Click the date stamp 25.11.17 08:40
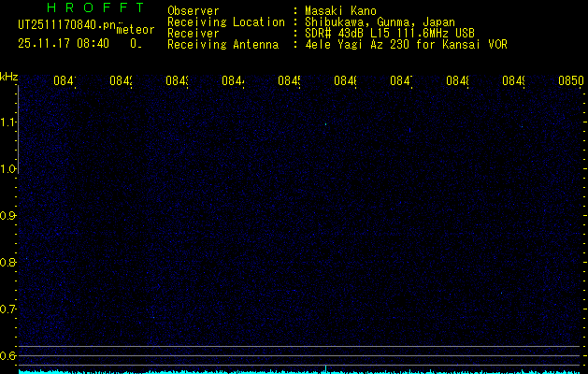The image size is (588, 374). tap(64, 44)
